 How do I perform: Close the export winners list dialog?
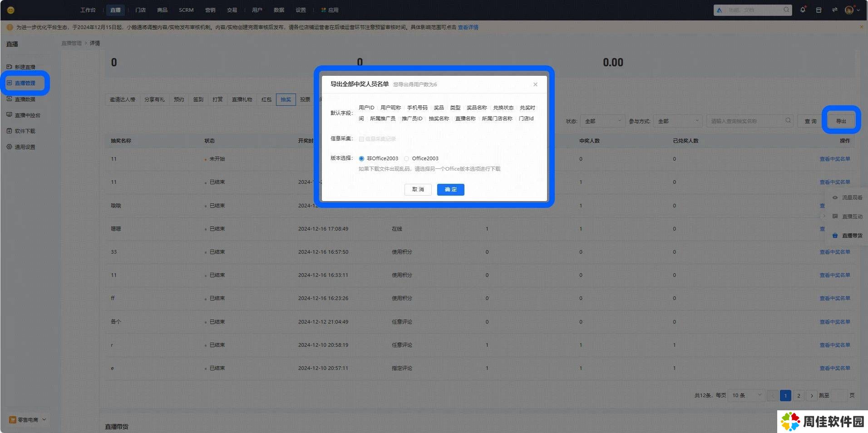coord(535,84)
